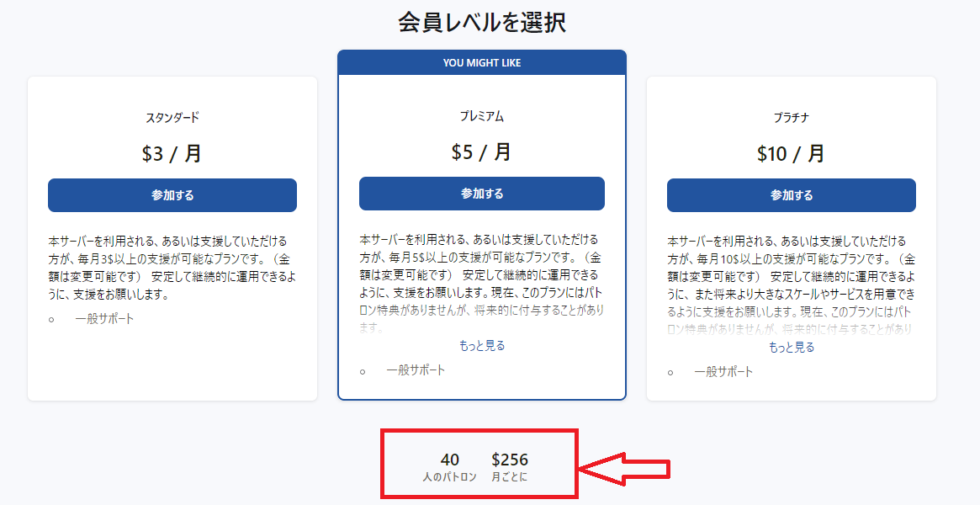Click the red arrow pointing at stats
Image resolution: width=980 pixels, height=505 pixels.
pyautogui.click(x=626, y=469)
